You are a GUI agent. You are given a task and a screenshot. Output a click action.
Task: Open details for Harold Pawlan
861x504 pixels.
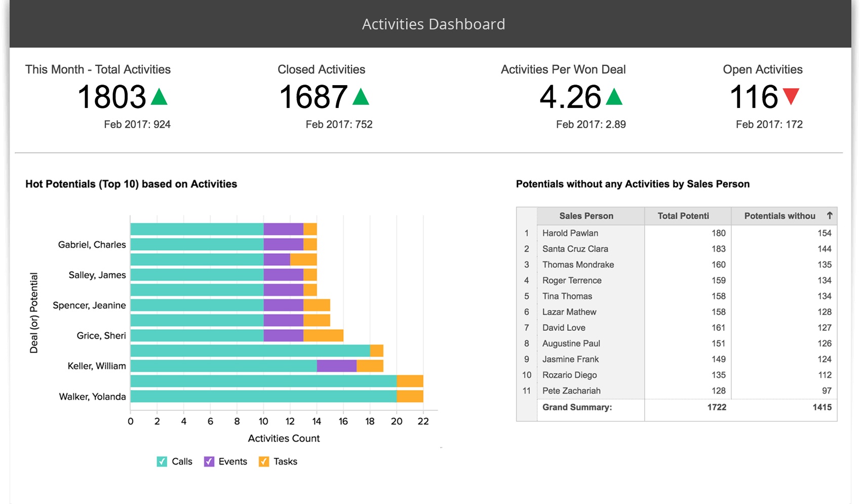[x=569, y=233]
